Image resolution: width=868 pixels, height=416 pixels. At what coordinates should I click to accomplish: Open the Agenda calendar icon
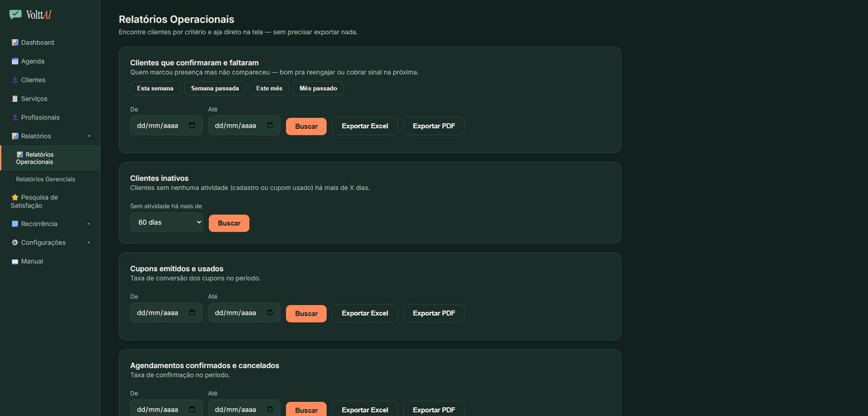tap(15, 61)
